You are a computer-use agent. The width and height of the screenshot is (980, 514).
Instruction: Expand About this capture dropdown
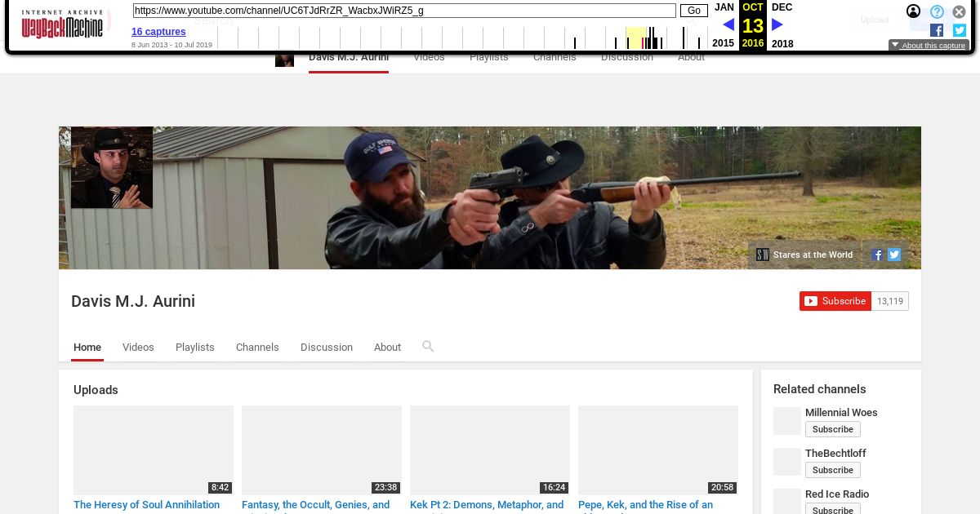click(929, 46)
